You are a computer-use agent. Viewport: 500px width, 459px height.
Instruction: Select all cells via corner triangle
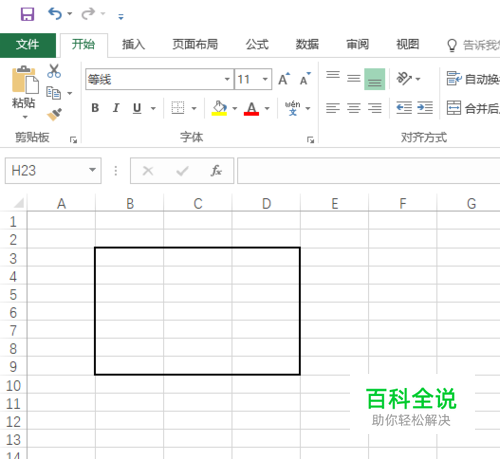(18, 203)
